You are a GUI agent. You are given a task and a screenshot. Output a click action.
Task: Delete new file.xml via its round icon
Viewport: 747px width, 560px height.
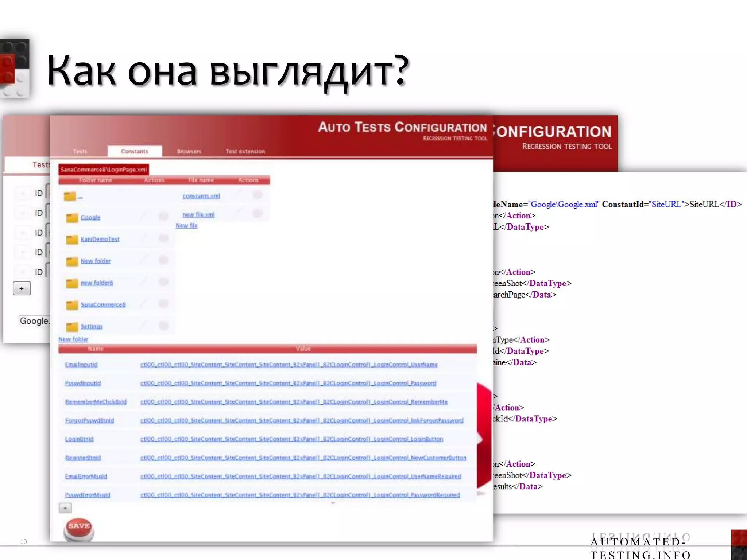tap(258, 213)
